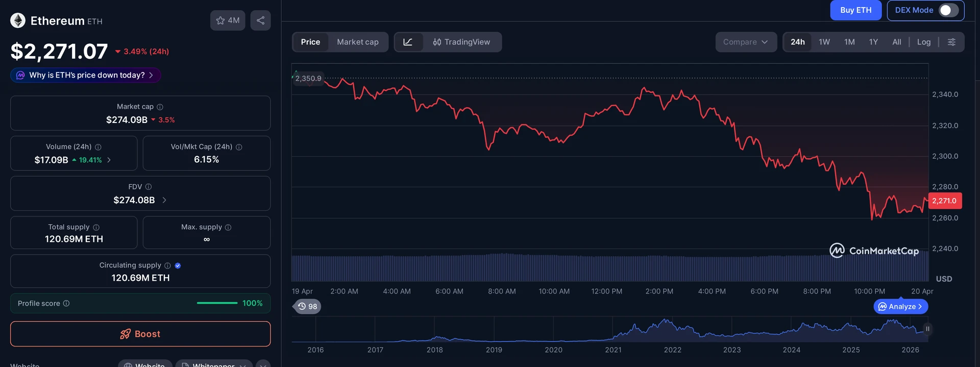Click the 120.69M ETH total supply value
980x367 pixels.
pos(74,239)
